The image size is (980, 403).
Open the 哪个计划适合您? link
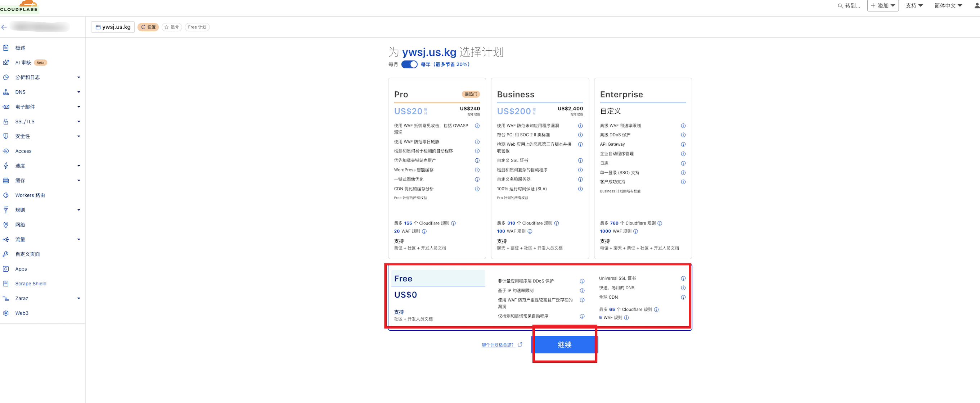[x=502, y=345]
